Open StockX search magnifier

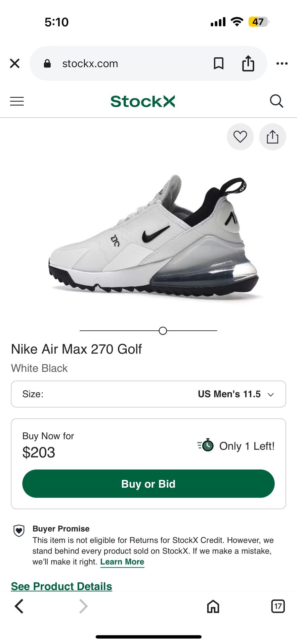tap(277, 101)
